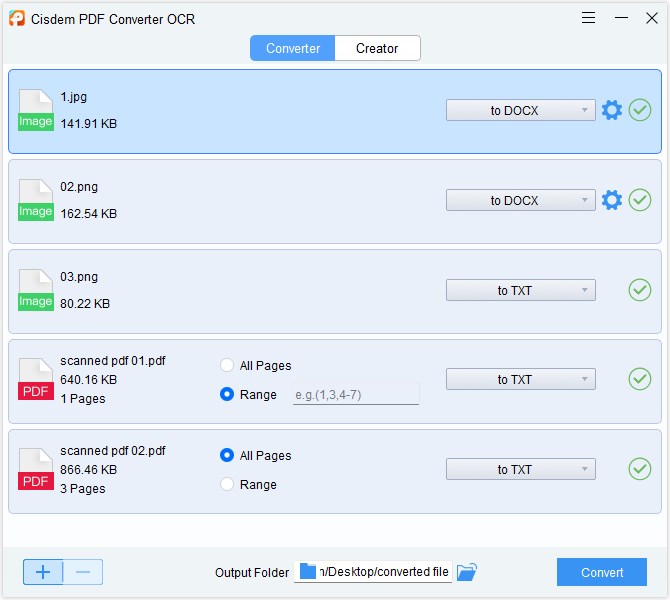
Task: Click the 640.16 KB size text
Action: (88, 379)
